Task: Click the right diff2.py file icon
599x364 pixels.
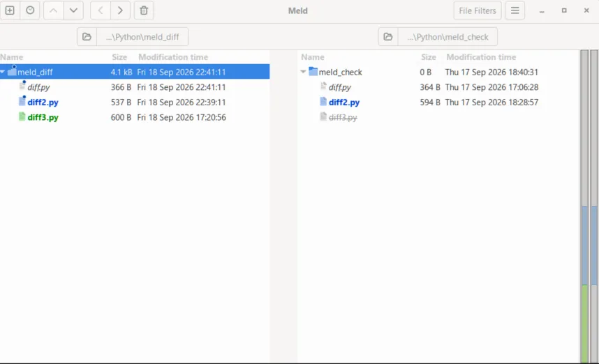Action: click(x=323, y=101)
